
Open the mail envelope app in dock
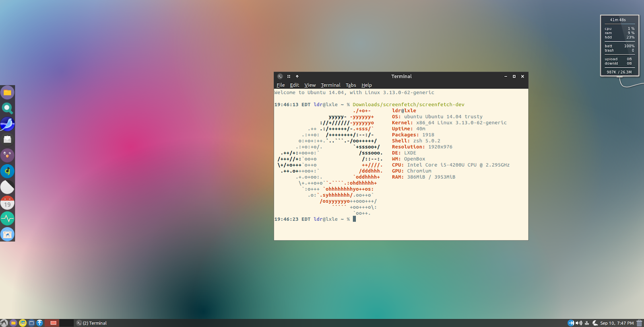[7, 140]
